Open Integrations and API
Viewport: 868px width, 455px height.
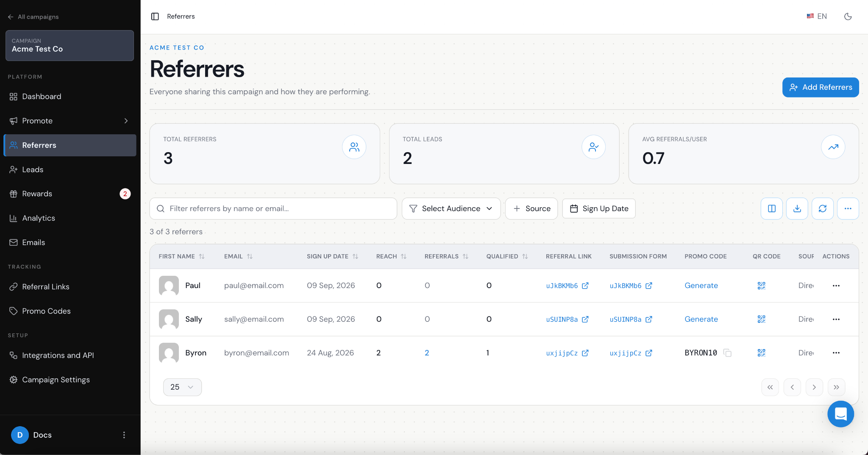[70, 355]
